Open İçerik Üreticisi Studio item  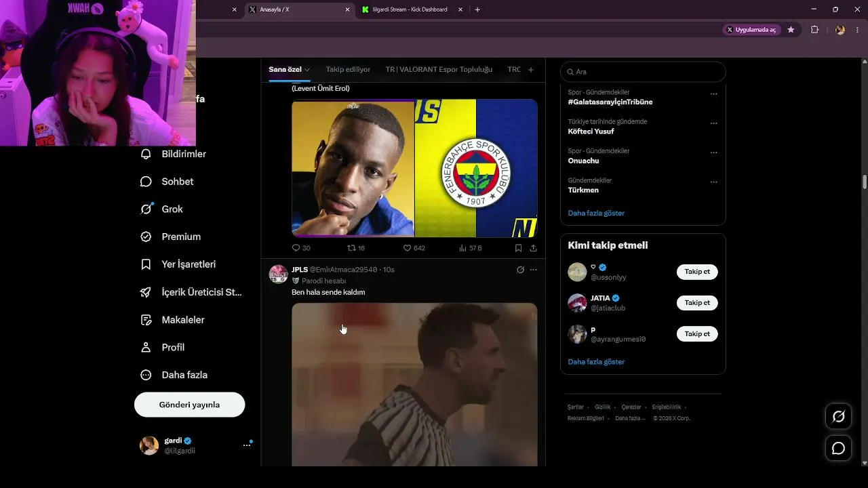191,292
